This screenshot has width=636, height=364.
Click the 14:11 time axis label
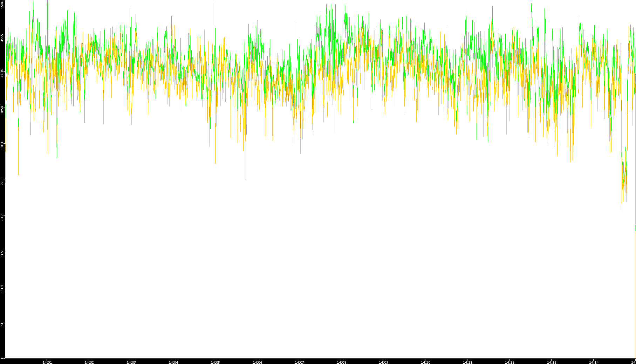click(x=467, y=362)
